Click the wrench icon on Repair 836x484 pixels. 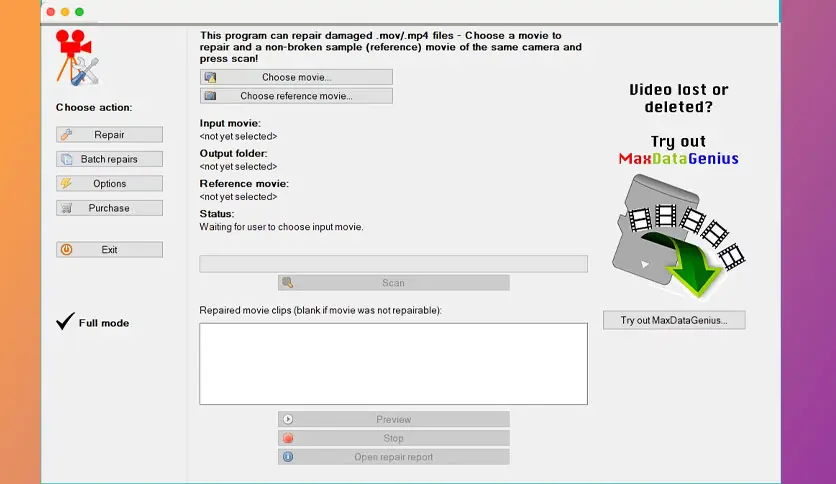(66, 134)
